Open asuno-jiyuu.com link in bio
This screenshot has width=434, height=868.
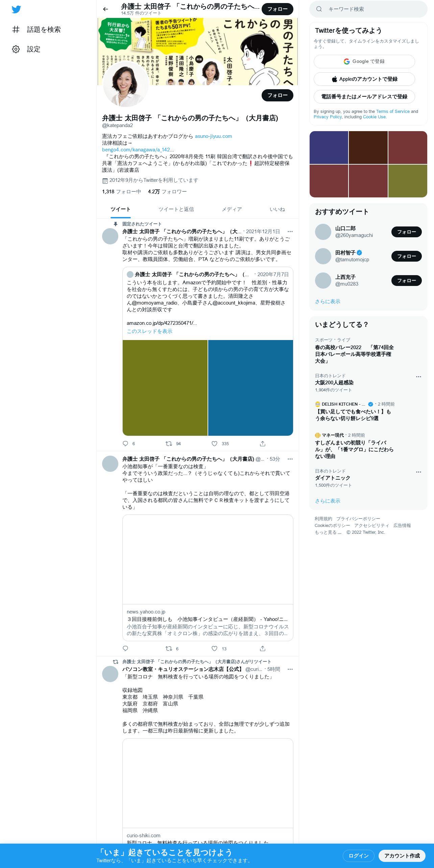coord(213,136)
